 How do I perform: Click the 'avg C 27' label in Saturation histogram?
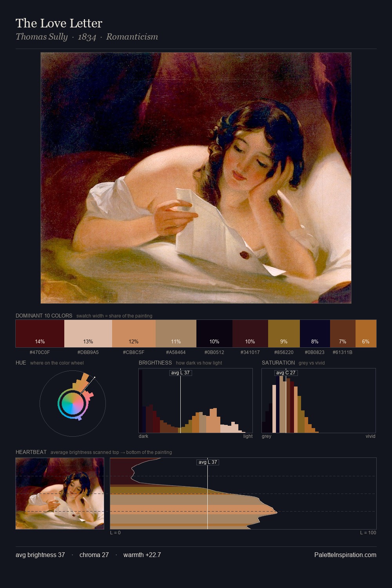pyautogui.click(x=286, y=373)
